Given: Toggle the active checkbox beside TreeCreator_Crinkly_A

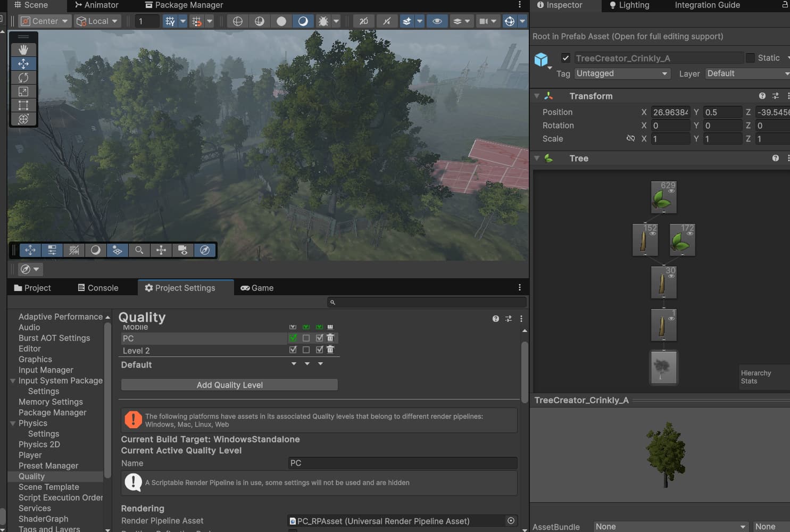Looking at the screenshot, I should click(x=566, y=57).
